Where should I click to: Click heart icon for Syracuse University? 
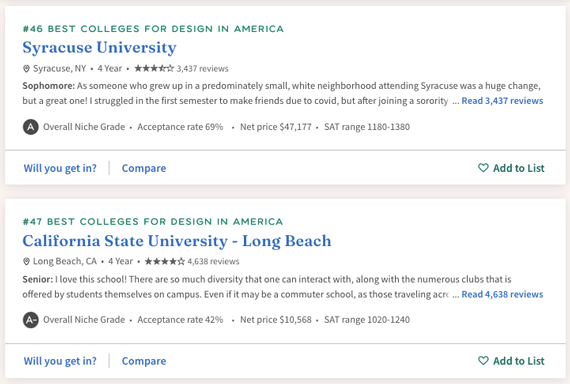(483, 168)
